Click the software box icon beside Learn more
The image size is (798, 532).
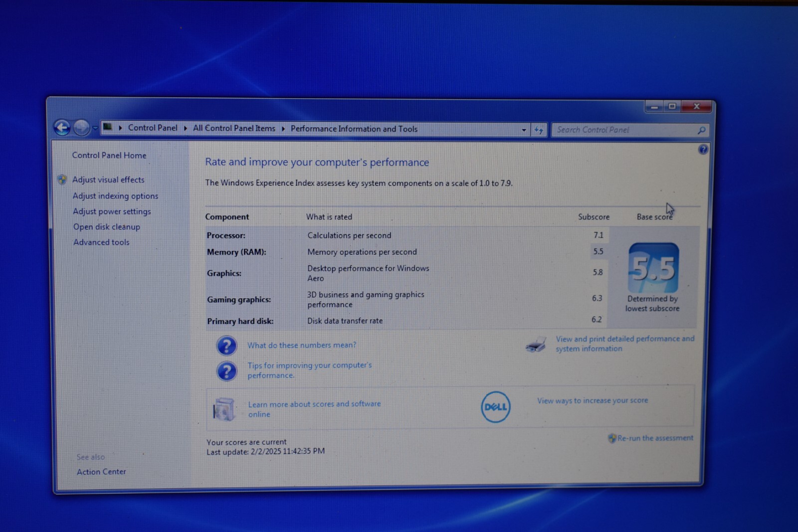[223, 409]
